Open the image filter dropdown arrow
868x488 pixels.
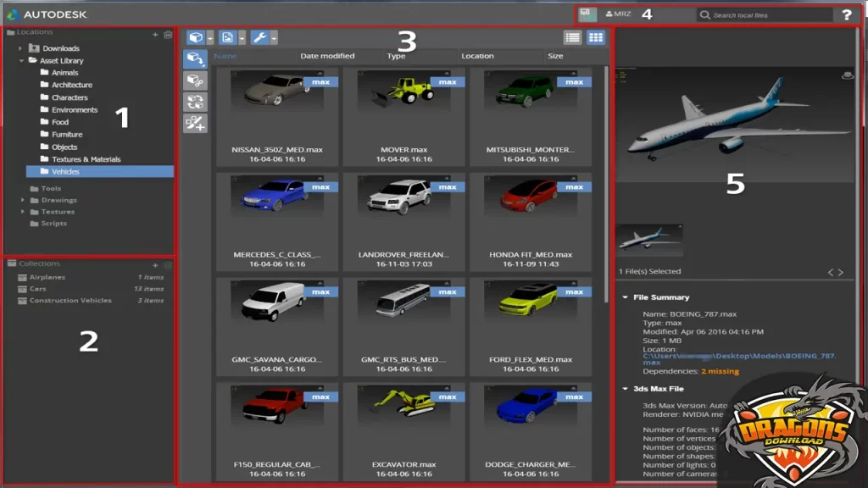pyautogui.click(x=242, y=37)
